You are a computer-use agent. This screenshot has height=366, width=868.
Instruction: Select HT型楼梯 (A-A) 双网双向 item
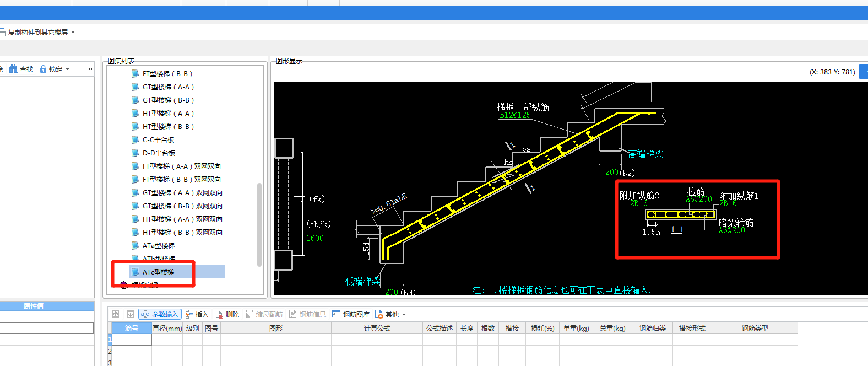pyautogui.click(x=182, y=219)
